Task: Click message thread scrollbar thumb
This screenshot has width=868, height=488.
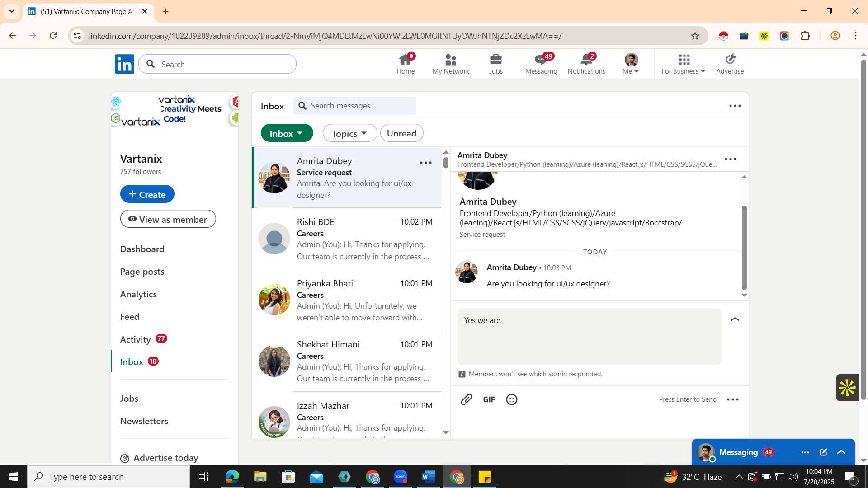Action: [x=744, y=248]
